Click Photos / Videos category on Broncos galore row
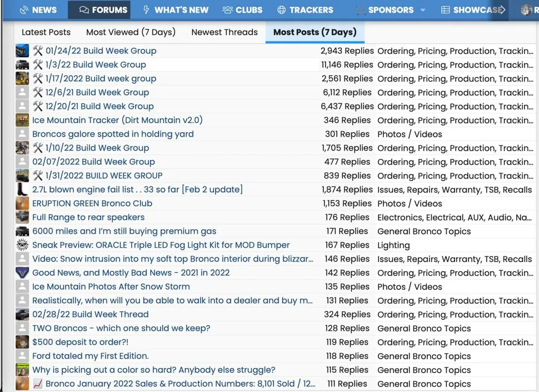The image size is (539, 392). (x=410, y=134)
